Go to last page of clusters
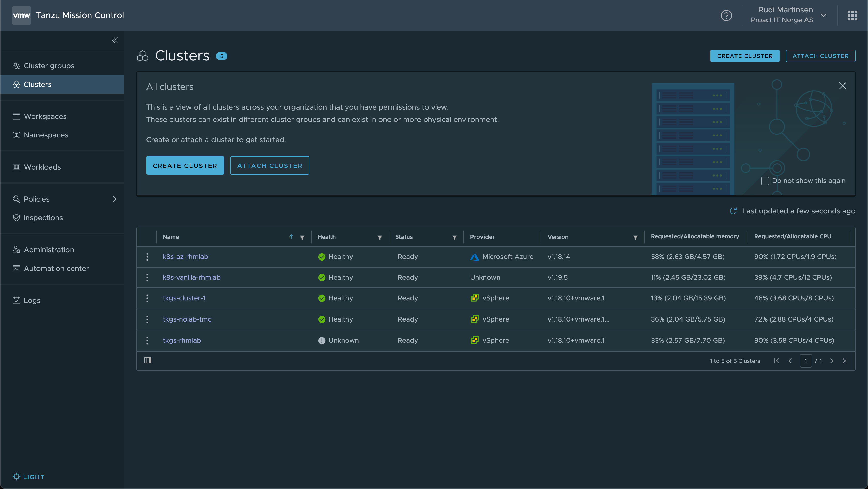Image resolution: width=868 pixels, height=489 pixels. [x=845, y=361]
